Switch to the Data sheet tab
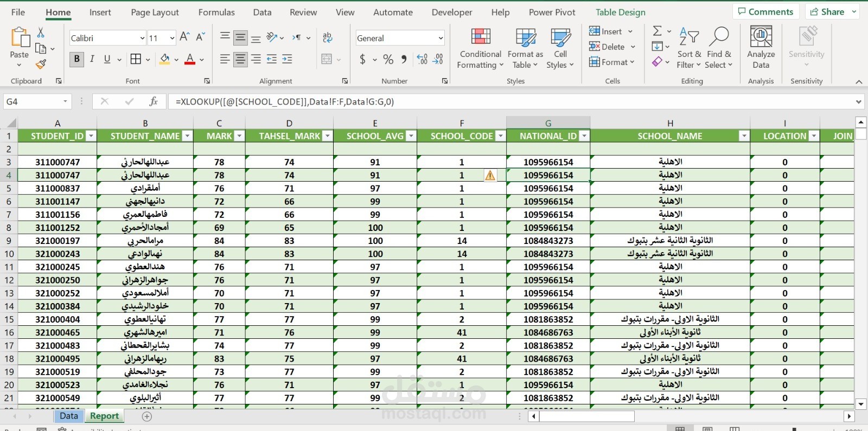The width and height of the screenshot is (868, 431). pyautogui.click(x=69, y=416)
